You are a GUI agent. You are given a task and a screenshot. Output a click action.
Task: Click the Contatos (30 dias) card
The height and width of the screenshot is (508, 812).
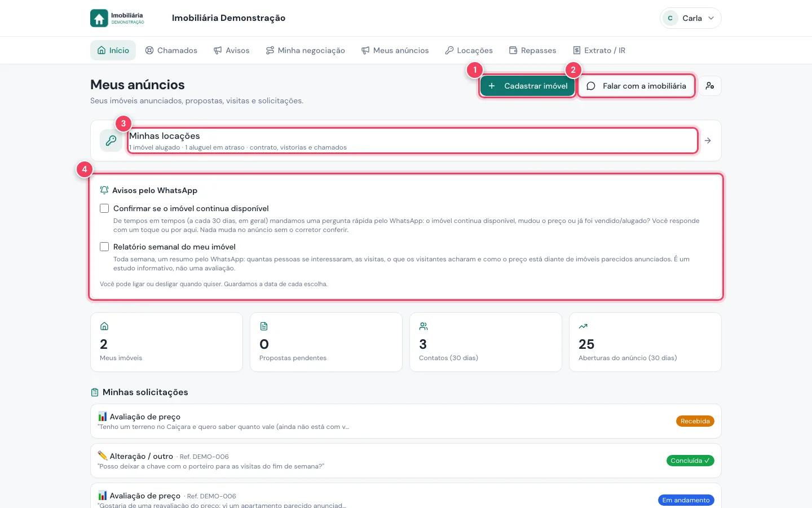486,342
